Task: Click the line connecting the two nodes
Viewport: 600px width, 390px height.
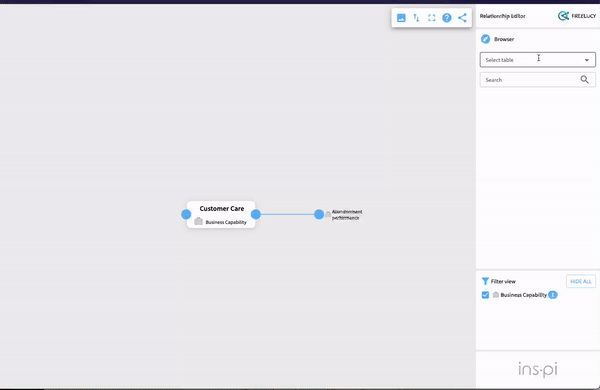Action: 287,214
